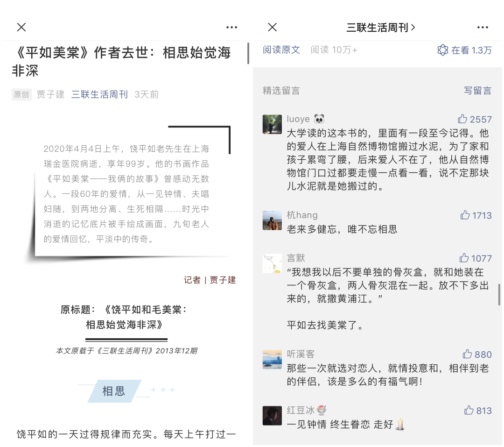Close the left article page
The image size is (504, 447).
pos(21,28)
